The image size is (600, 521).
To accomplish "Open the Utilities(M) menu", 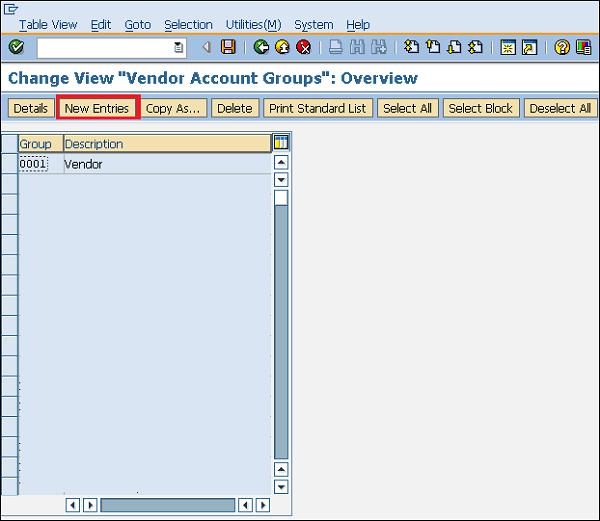I will point(253,24).
